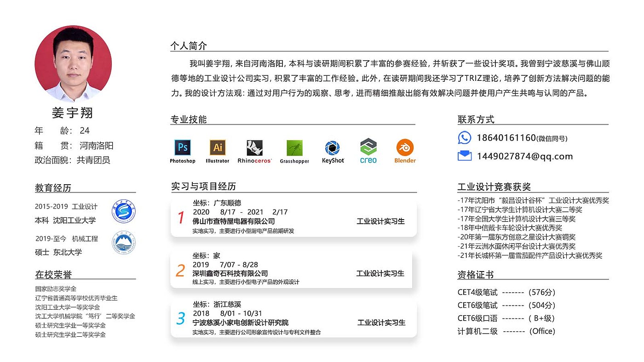Select the Creo software icon
This screenshot has height=362, width=644.
(368, 147)
